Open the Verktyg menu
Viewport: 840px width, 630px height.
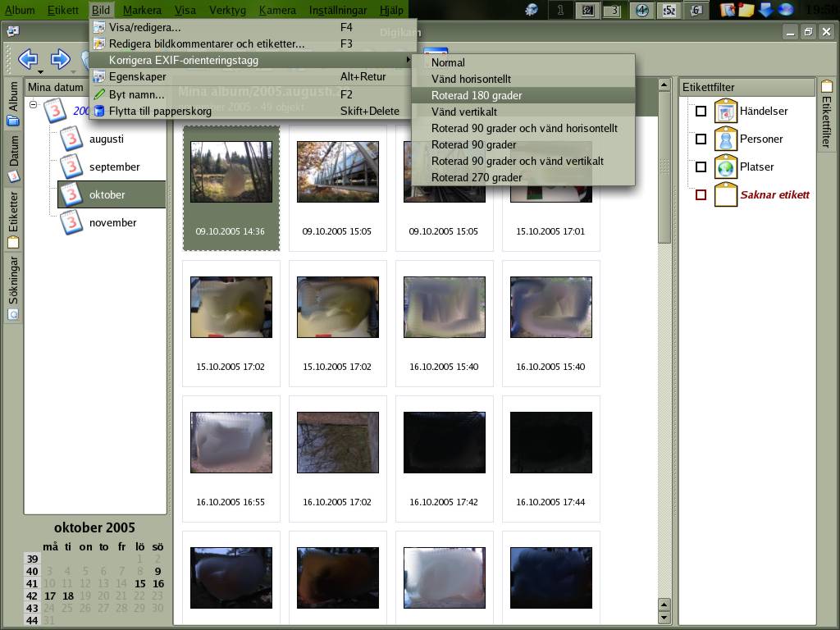(x=227, y=10)
